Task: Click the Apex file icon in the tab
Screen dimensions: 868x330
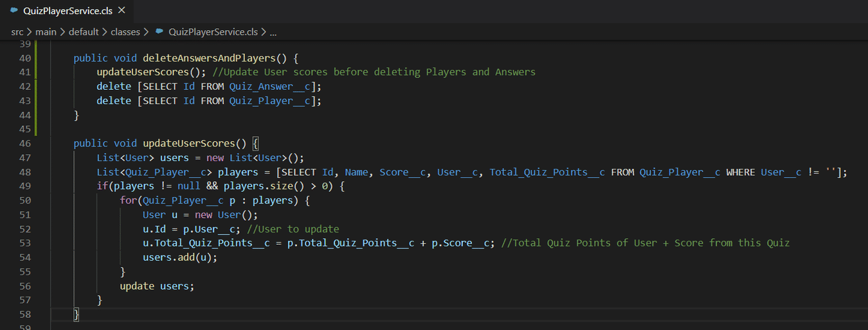Action: point(14,11)
